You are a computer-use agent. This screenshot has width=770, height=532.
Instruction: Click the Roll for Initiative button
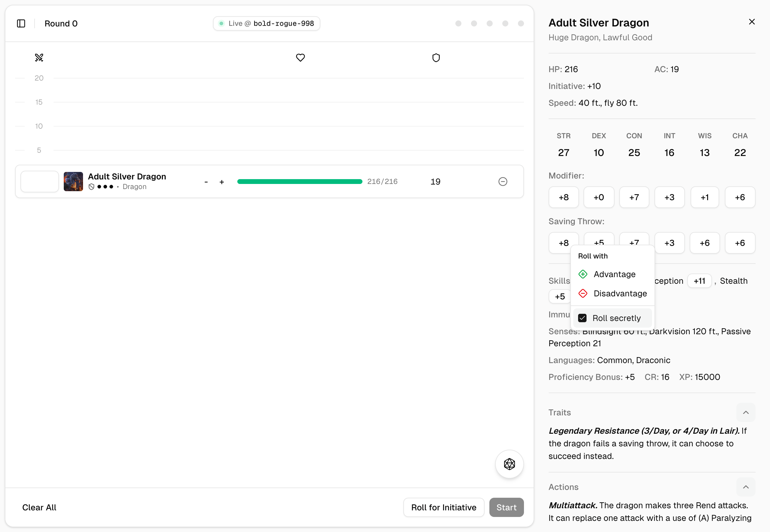coord(444,507)
